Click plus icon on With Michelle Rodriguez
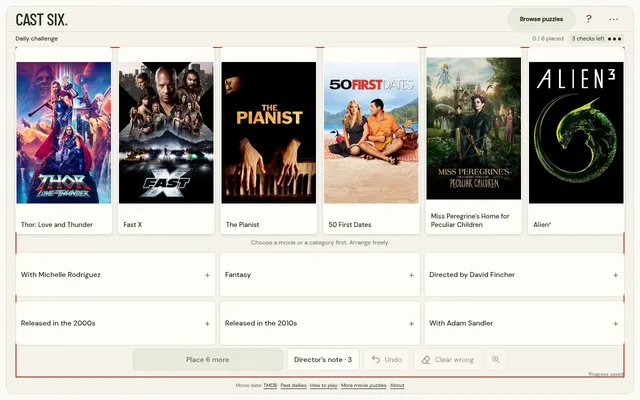The height and width of the screenshot is (400, 640). tap(207, 275)
